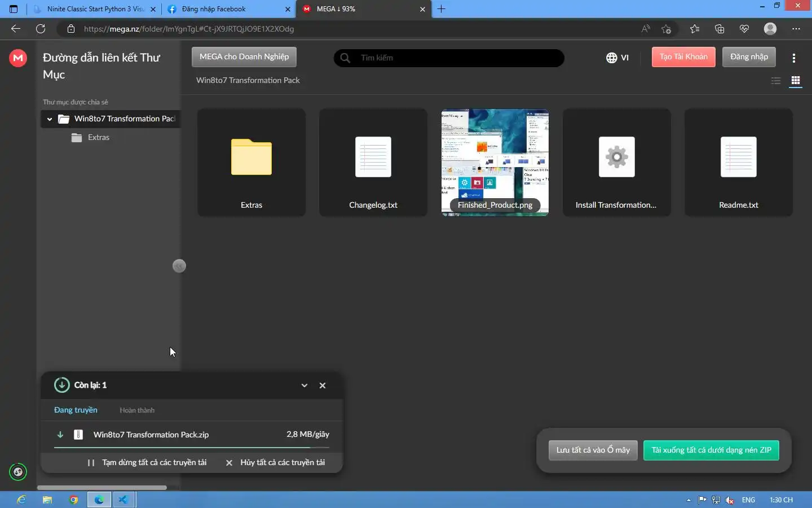Collapse the left sidebar panel handle
This screenshot has width=812, height=508.
pos(179,266)
